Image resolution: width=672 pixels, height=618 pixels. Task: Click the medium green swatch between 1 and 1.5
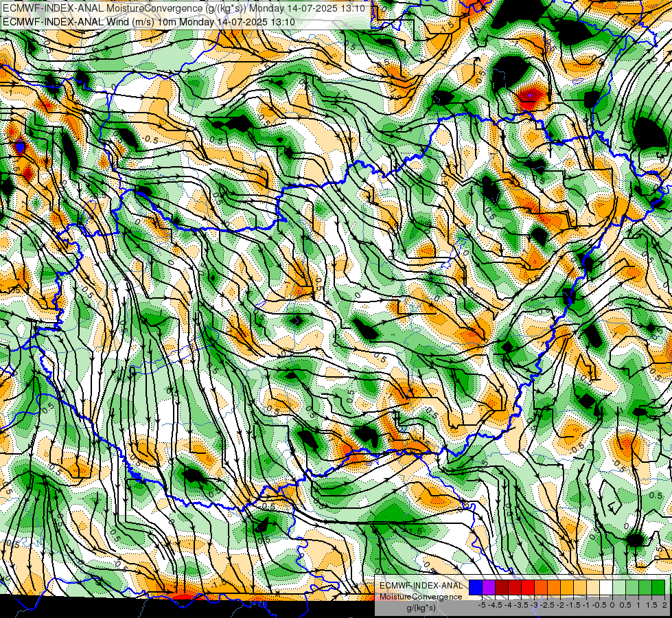645,587
